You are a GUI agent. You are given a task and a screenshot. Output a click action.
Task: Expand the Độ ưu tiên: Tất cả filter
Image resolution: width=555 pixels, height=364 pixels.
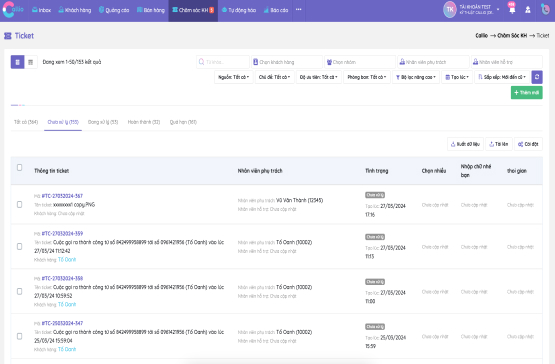[319, 77]
